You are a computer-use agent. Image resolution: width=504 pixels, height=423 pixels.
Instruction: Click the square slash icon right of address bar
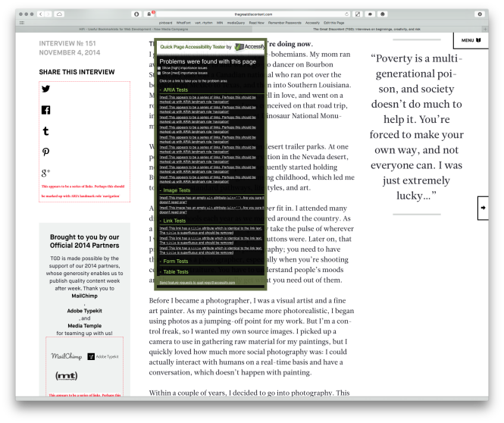(x=358, y=14)
